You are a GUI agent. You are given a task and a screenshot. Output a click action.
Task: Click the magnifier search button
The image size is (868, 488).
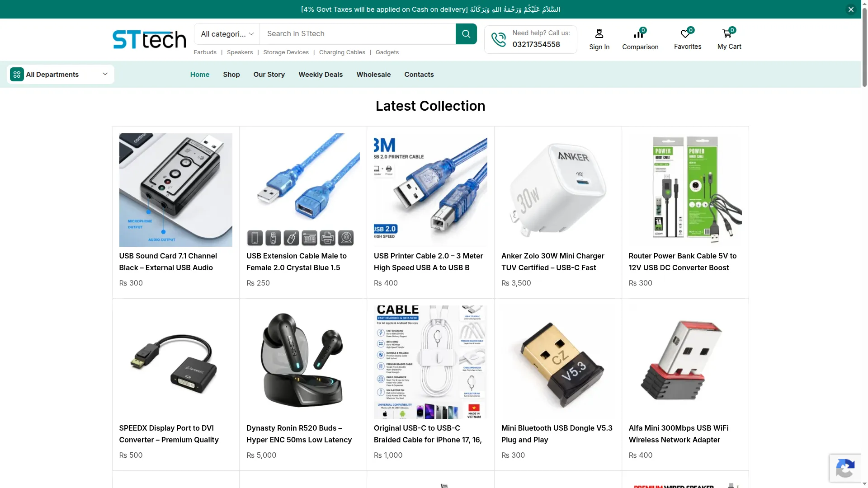click(x=466, y=34)
